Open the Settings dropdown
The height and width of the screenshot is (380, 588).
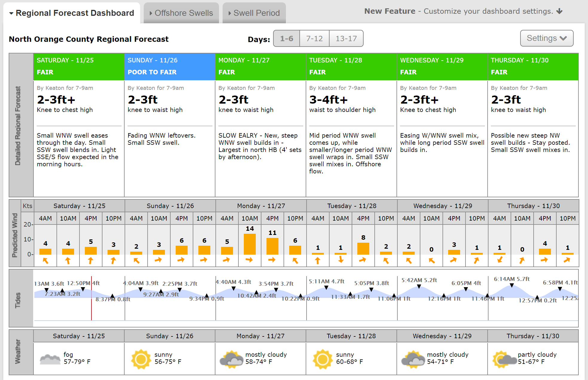click(x=546, y=38)
